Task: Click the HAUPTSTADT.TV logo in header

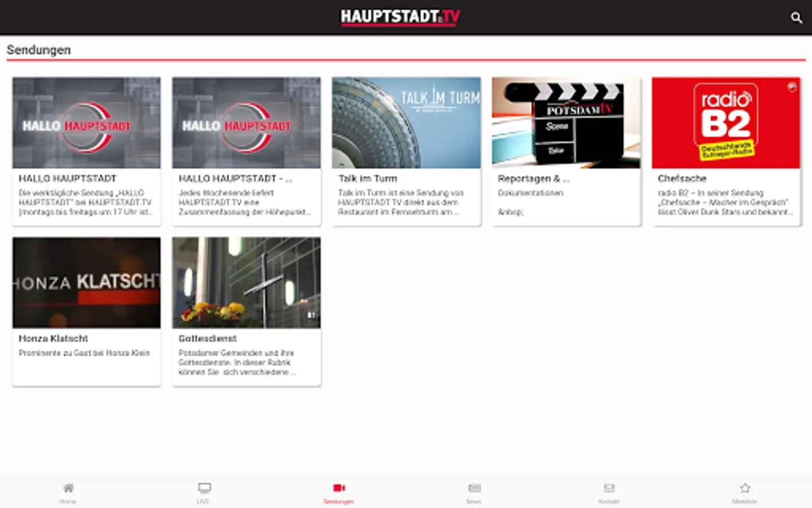Action: coord(400,17)
